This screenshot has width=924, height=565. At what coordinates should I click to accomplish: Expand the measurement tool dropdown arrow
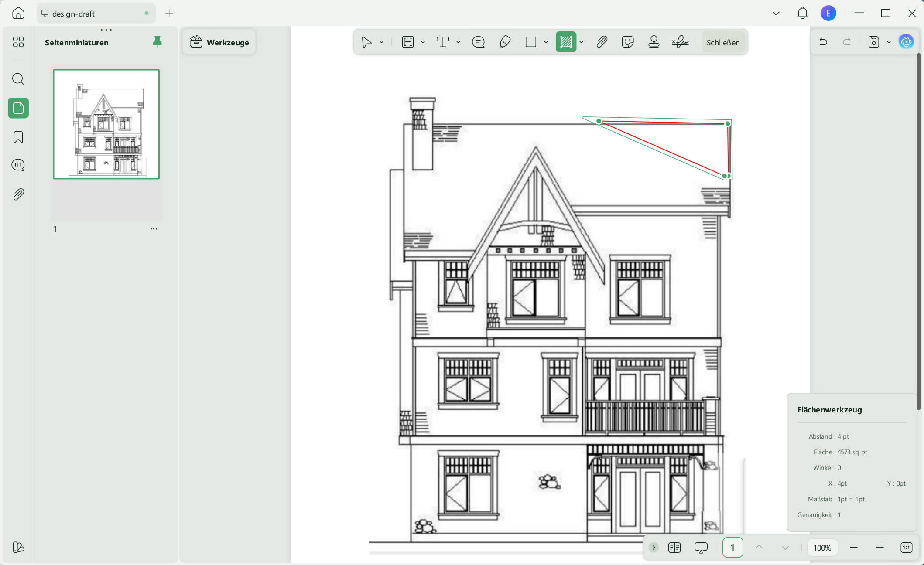pyautogui.click(x=582, y=42)
